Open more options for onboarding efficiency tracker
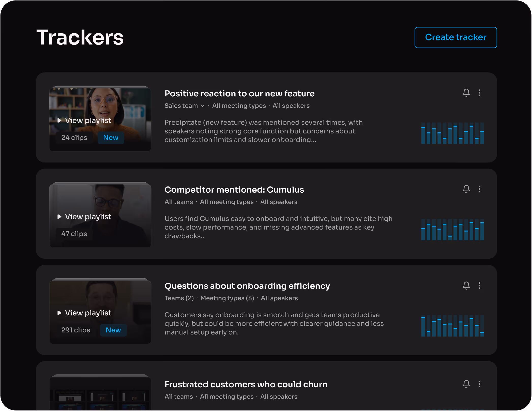The height and width of the screenshot is (411, 532). pyautogui.click(x=480, y=285)
